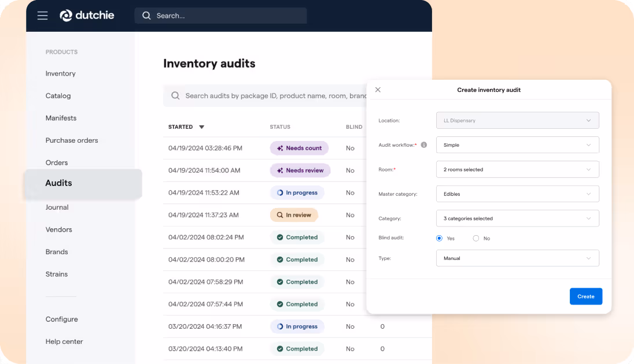Image resolution: width=634 pixels, height=364 pixels.
Task: Open the Help center
Action: [64, 341]
